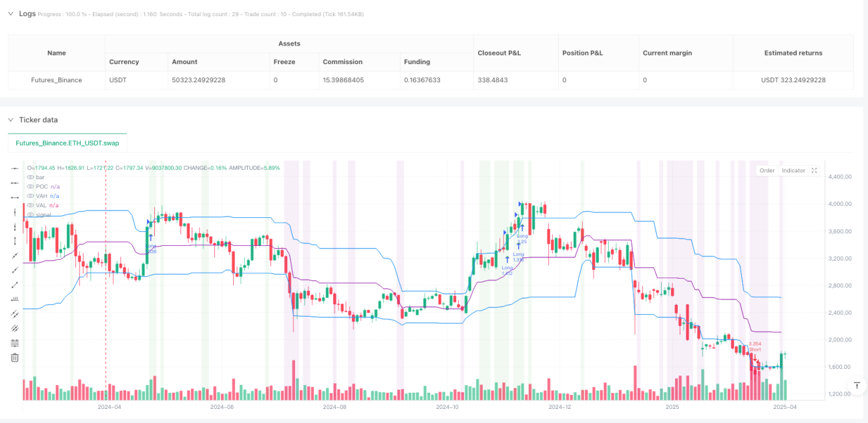Toggle the VAL indicator eye icon
868x423 pixels.
tap(30, 205)
